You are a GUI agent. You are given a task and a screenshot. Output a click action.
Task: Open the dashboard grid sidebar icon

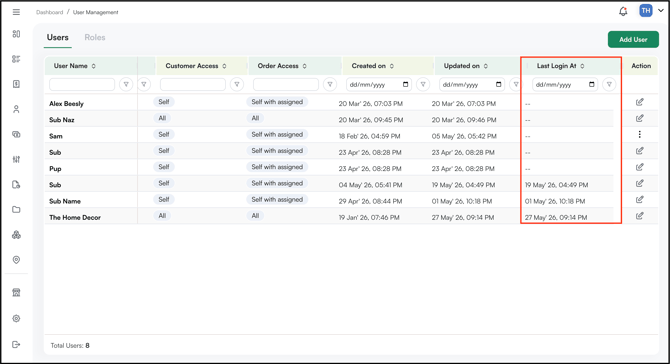click(16, 34)
